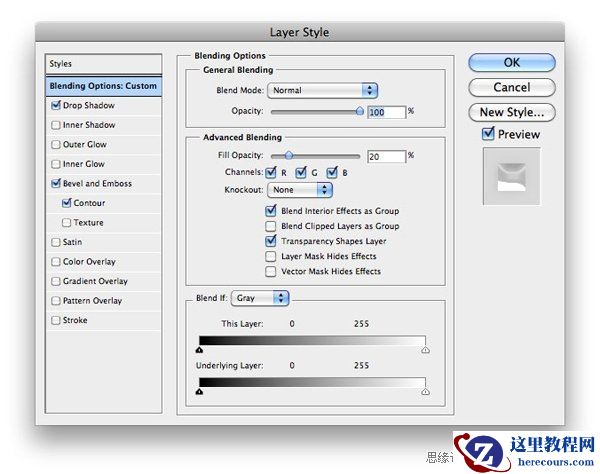This screenshot has height=474, width=600.
Task: Toggle the Bevel and Emboss checkbox
Action: click(56, 184)
